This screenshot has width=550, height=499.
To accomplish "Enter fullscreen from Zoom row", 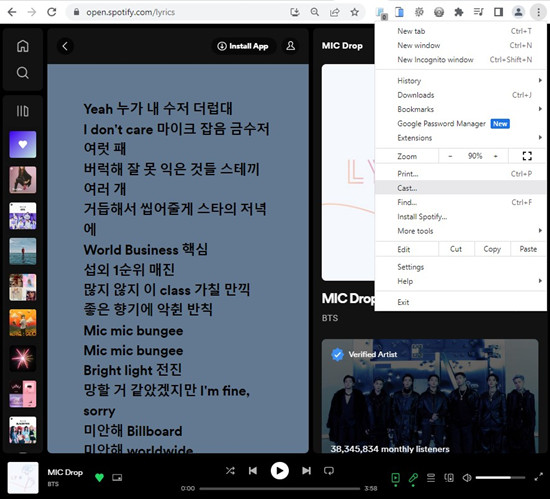I will [x=527, y=156].
